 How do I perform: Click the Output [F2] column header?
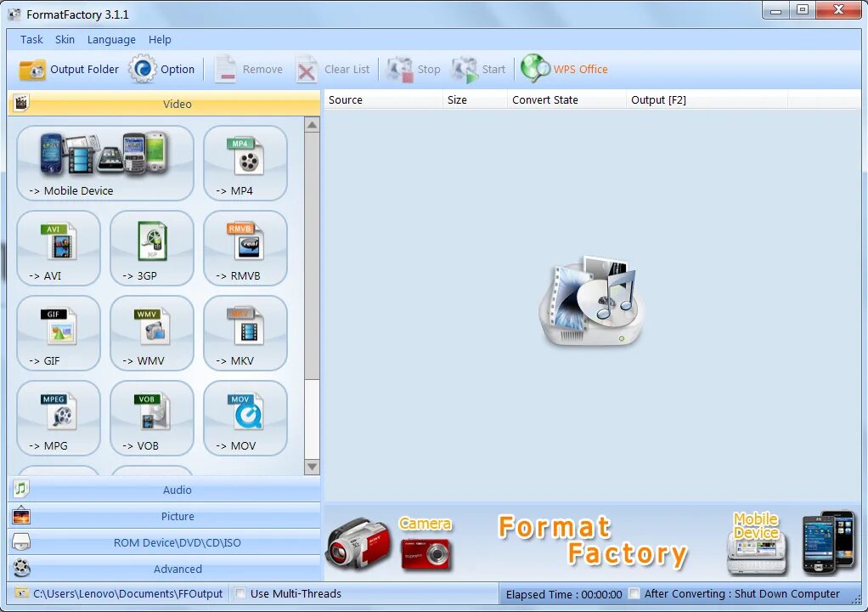click(707, 99)
